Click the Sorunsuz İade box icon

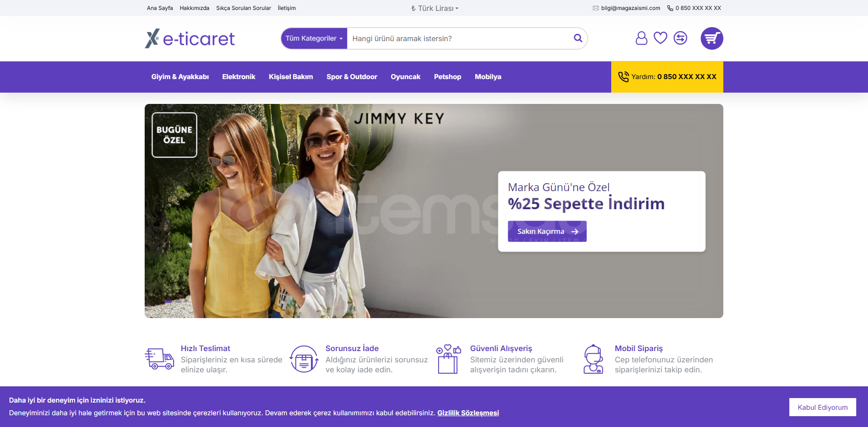click(x=304, y=359)
